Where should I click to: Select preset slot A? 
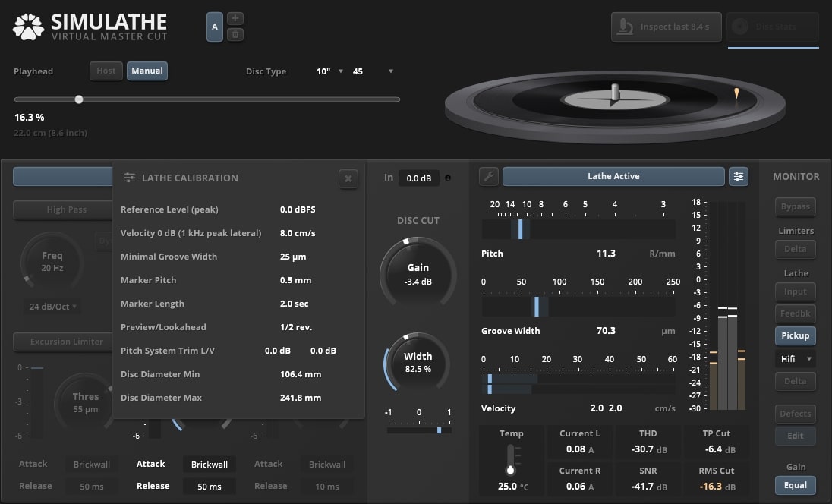point(215,27)
